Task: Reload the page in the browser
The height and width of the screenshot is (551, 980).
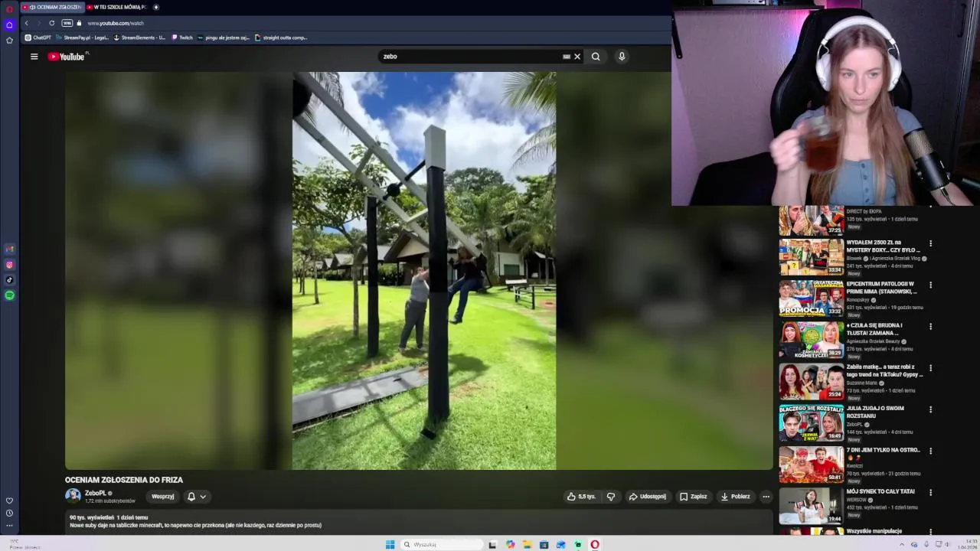Action: 52,23
